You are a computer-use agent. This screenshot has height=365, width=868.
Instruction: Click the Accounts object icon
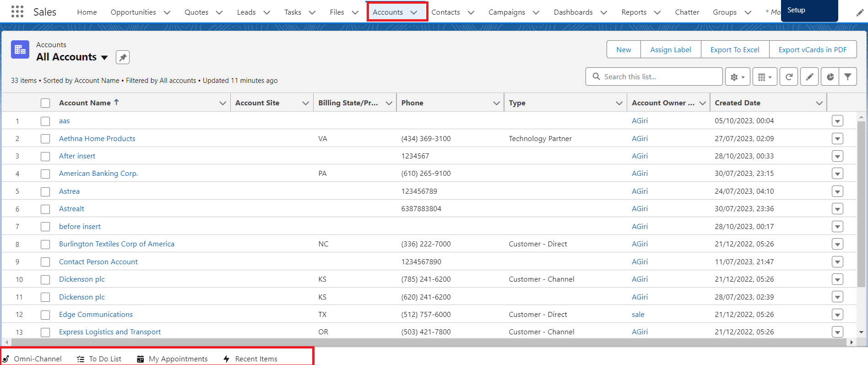pos(20,49)
